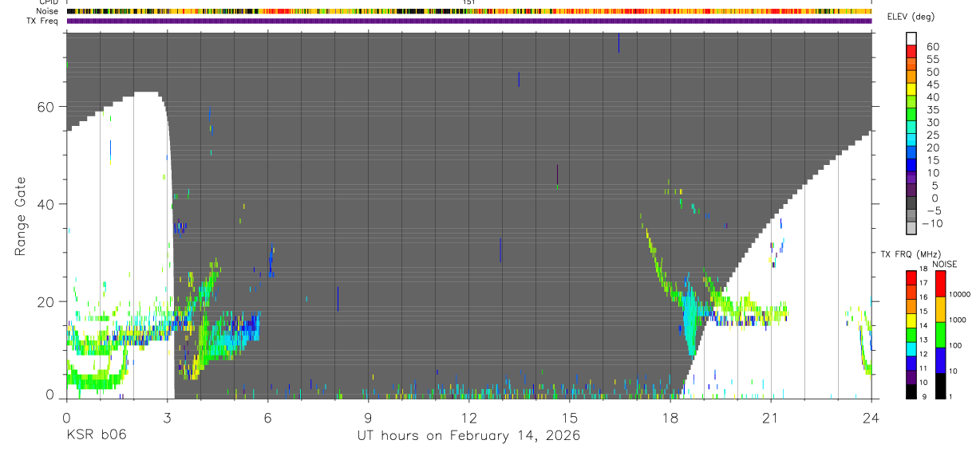Click the noise legend label '10000'

pos(959,294)
